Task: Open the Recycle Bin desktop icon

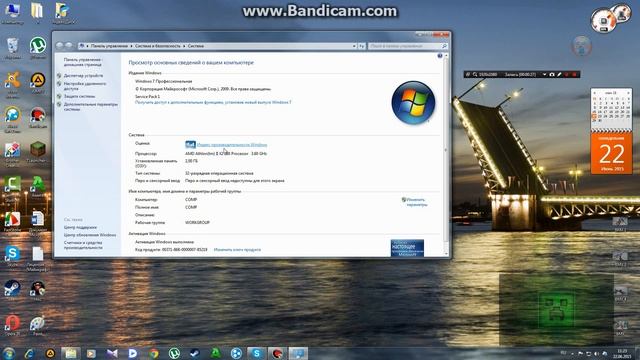Action: (x=12, y=46)
